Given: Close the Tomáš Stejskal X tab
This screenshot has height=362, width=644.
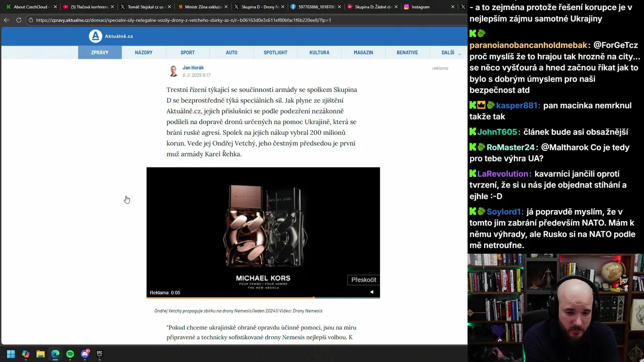Looking at the screenshot, I should (169, 7).
